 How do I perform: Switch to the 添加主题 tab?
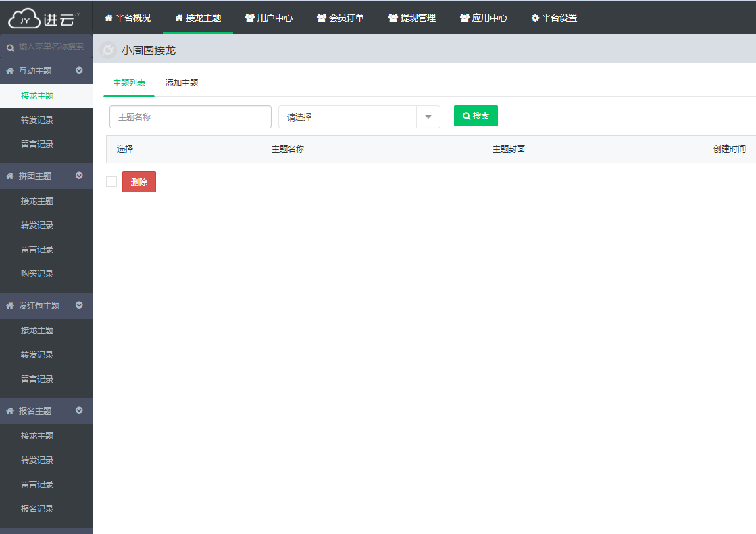[182, 83]
